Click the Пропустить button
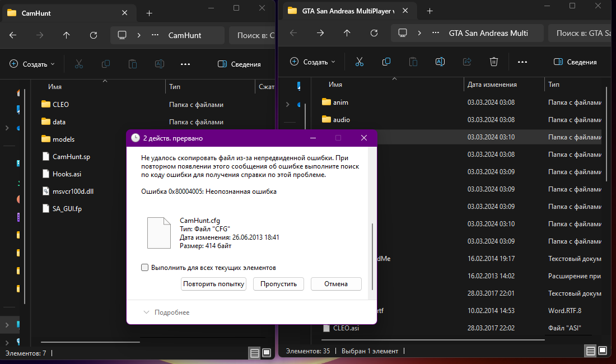Image resolution: width=616 pixels, height=364 pixels. (278, 284)
